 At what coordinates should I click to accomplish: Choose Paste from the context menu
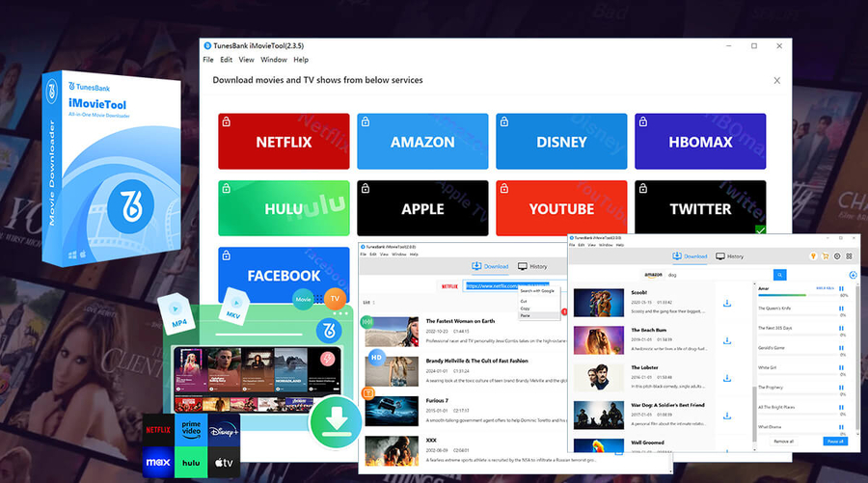(526, 315)
